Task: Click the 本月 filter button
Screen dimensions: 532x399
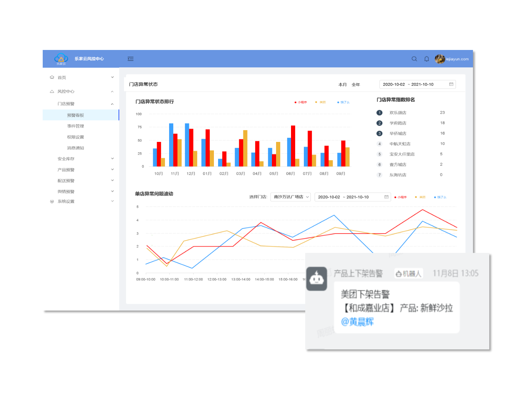Action: (x=342, y=85)
